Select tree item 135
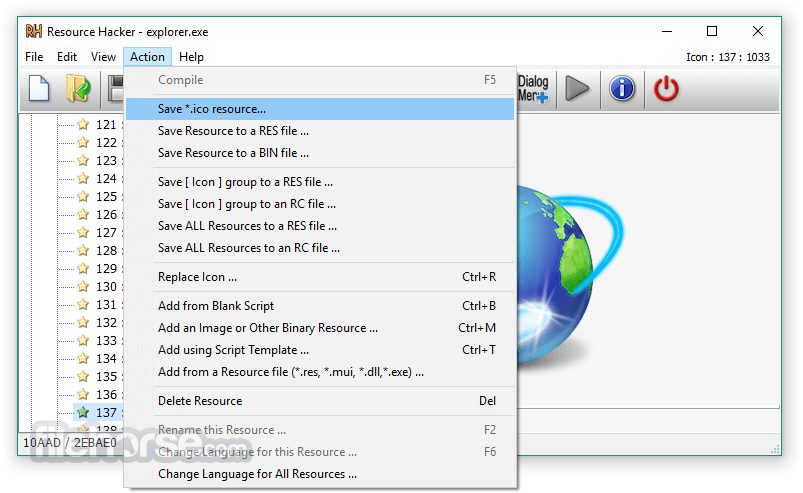 (x=107, y=377)
